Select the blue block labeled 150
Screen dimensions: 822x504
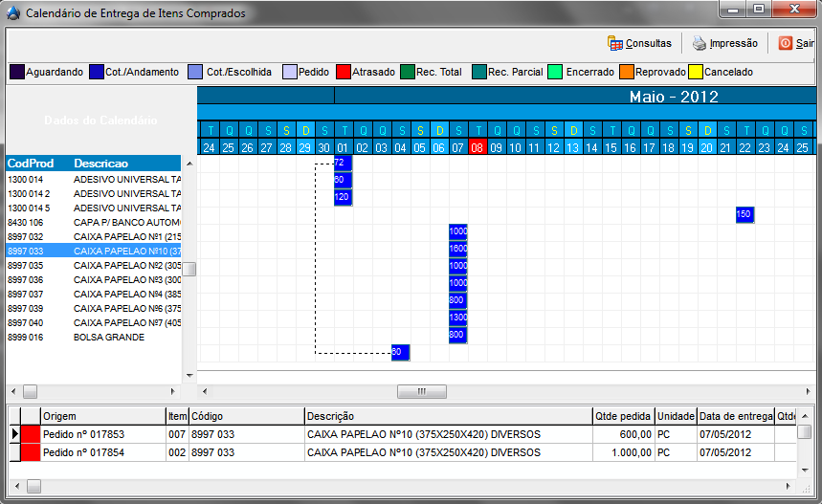click(744, 214)
